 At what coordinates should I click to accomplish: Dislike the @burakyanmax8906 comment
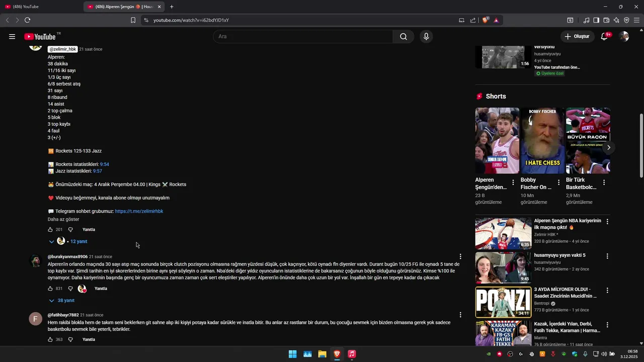pos(70,289)
